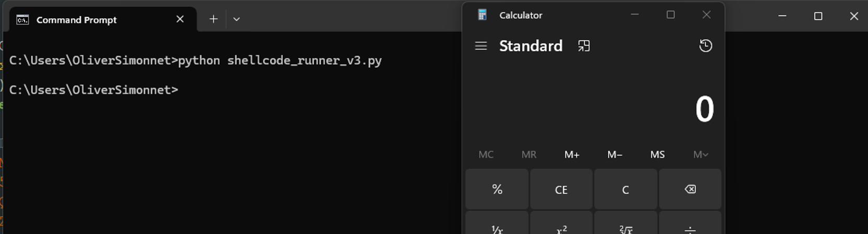Click the CE clear entry button
868x234 pixels.
561,190
